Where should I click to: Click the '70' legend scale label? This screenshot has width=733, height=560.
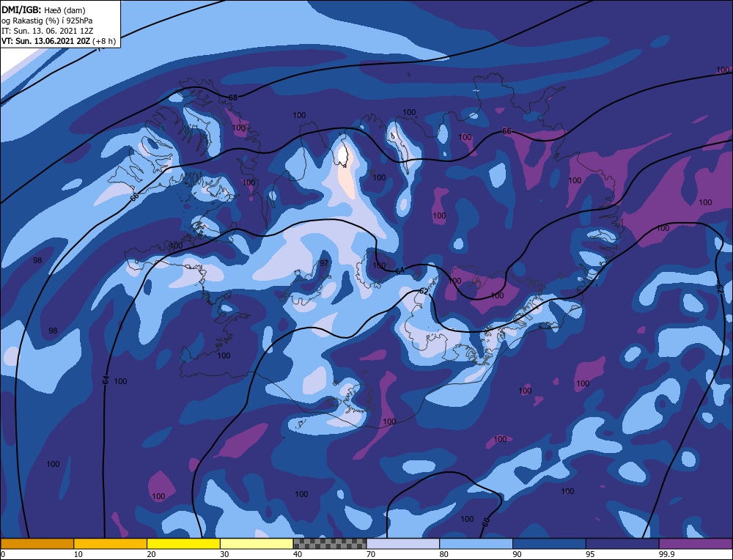coord(371,554)
